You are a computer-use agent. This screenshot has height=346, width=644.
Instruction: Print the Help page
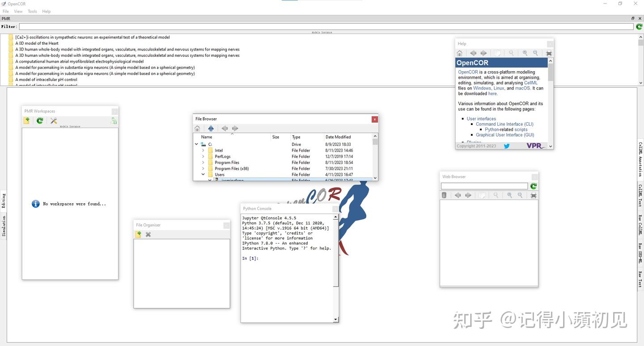point(549,53)
